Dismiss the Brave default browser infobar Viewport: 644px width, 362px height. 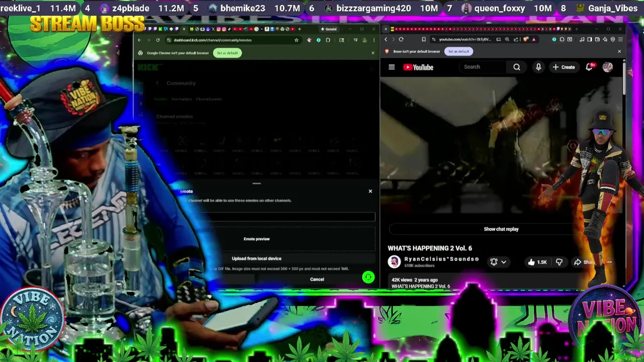tap(619, 51)
